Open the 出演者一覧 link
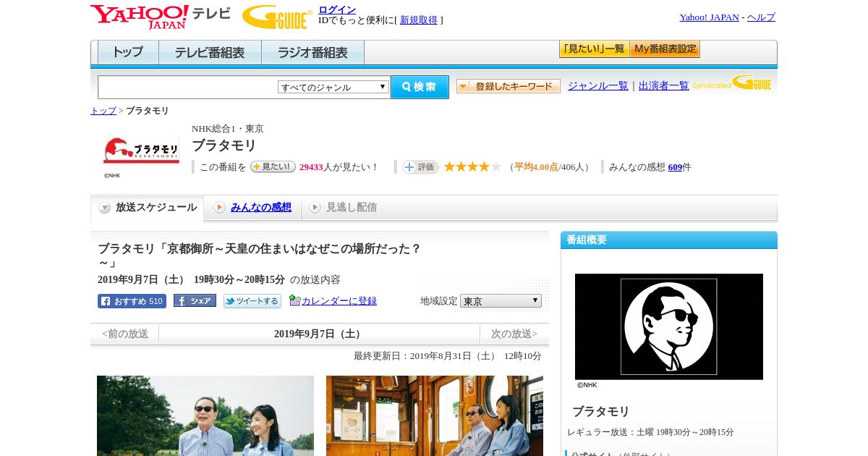Screen dimensions: 868x456 pos(664,86)
